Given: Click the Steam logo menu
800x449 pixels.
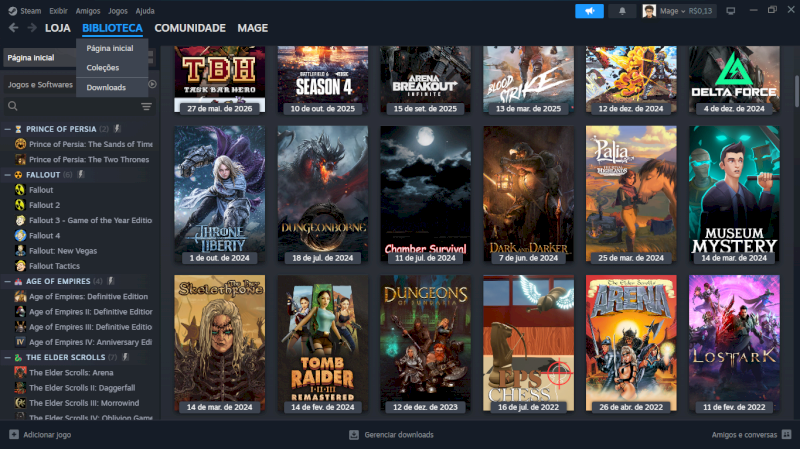Looking at the screenshot, I should (x=13, y=11).
